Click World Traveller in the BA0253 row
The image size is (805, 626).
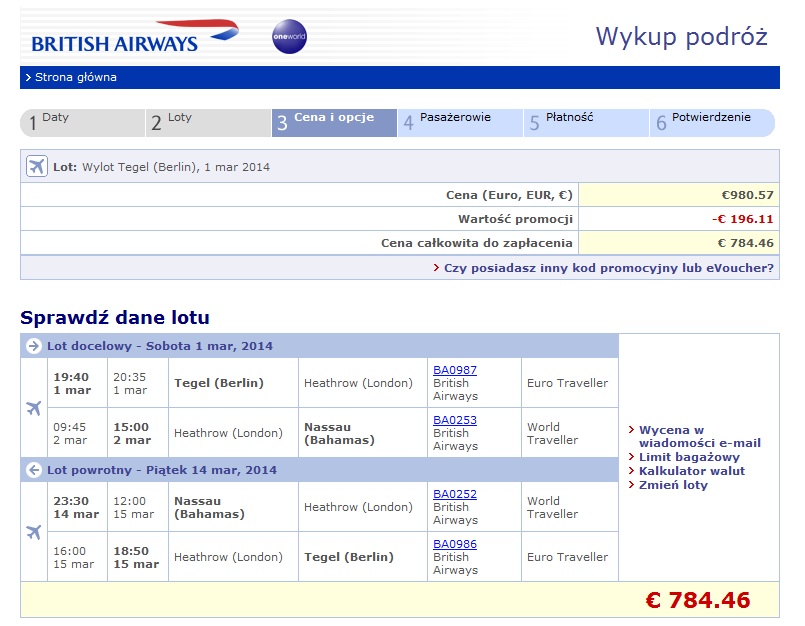pyautogui.click(x=552, y=433)
